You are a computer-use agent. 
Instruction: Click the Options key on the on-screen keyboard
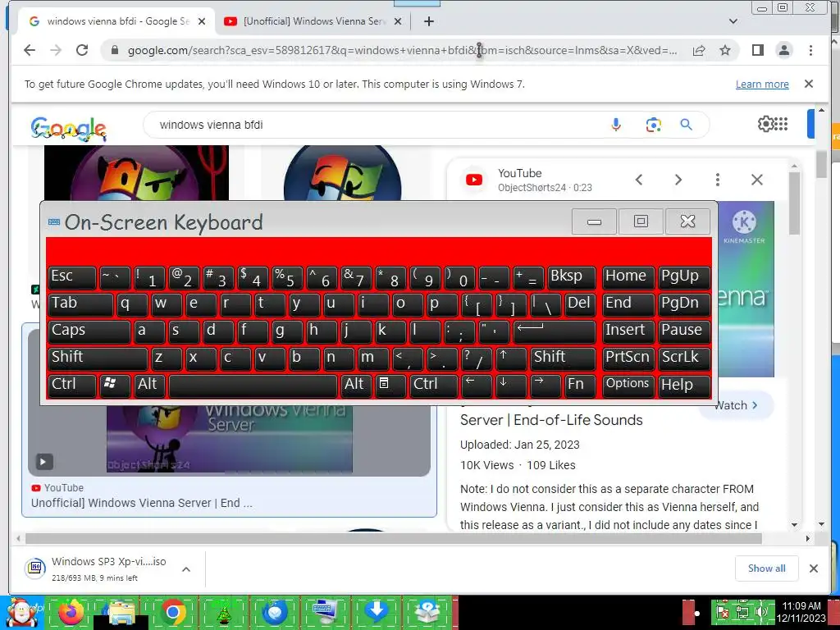(x=628, y=386)
